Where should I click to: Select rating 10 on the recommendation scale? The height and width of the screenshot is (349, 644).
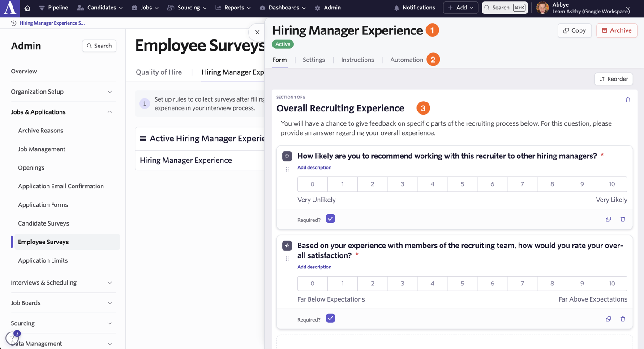(x=612, y=184)
